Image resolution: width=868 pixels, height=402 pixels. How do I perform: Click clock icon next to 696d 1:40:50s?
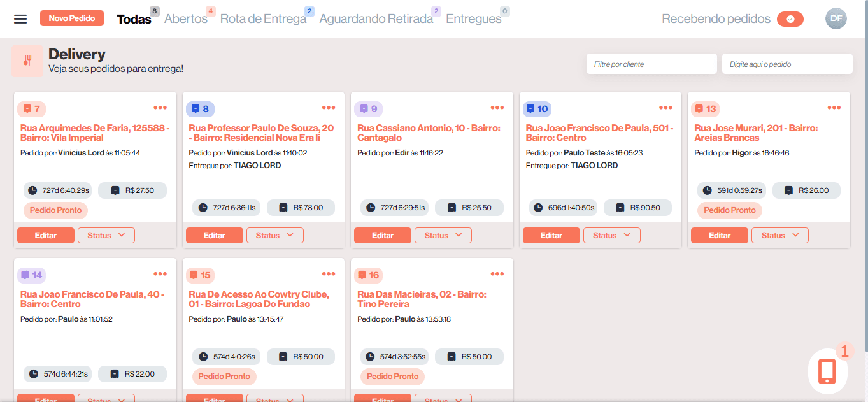pos(539,208)
